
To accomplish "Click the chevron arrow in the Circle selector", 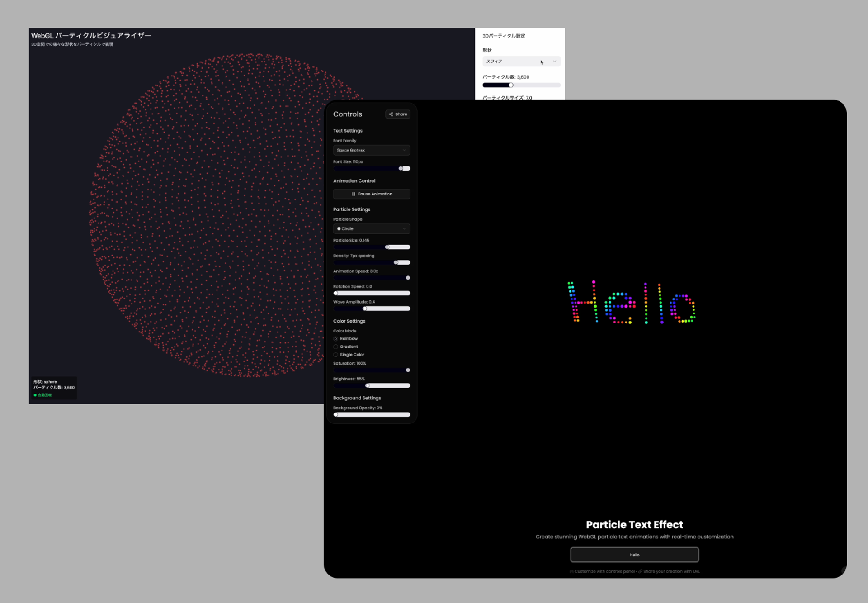I will pos(404,229).
